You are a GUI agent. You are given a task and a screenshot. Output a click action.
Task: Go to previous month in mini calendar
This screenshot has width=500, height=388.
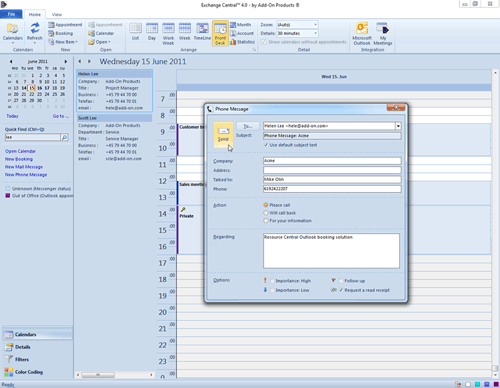(11, 61)
